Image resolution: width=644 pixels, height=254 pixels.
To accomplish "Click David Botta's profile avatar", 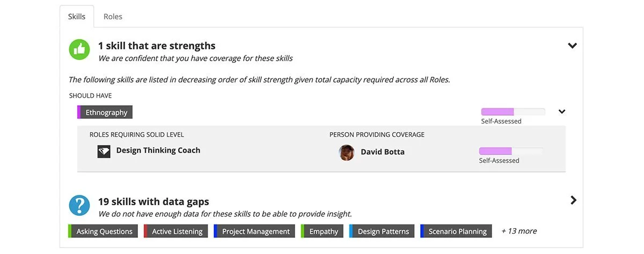I will pyautogui.click(x=347, y=152).
